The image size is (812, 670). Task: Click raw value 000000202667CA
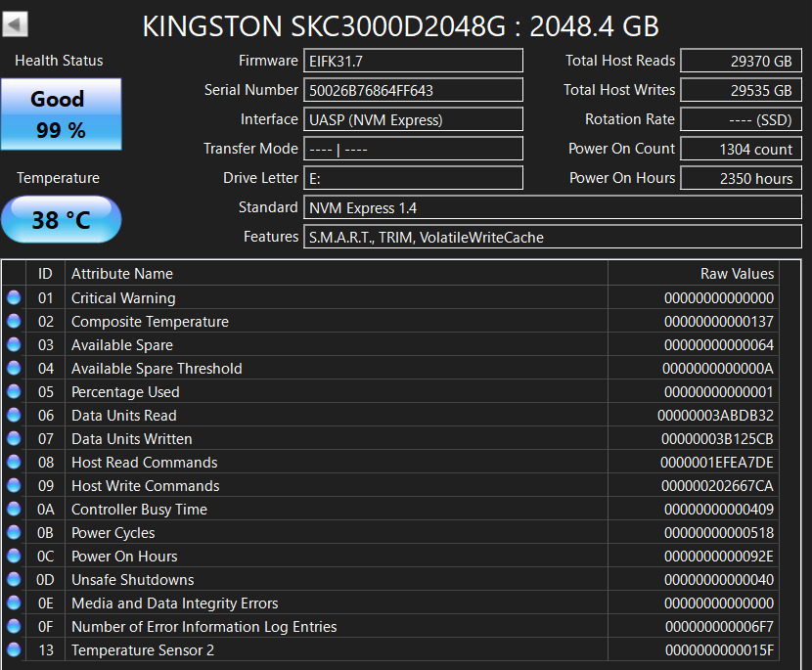pyautogui.click(x=717, y=486)
